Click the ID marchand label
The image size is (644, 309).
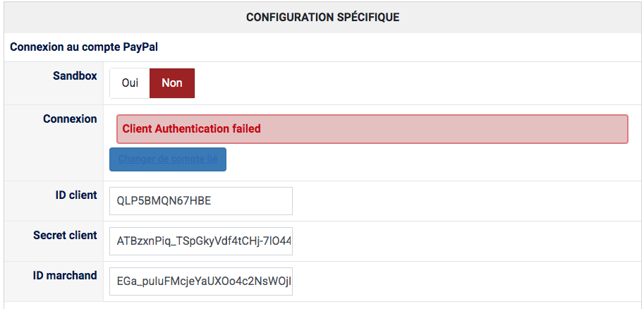(65, 275)
